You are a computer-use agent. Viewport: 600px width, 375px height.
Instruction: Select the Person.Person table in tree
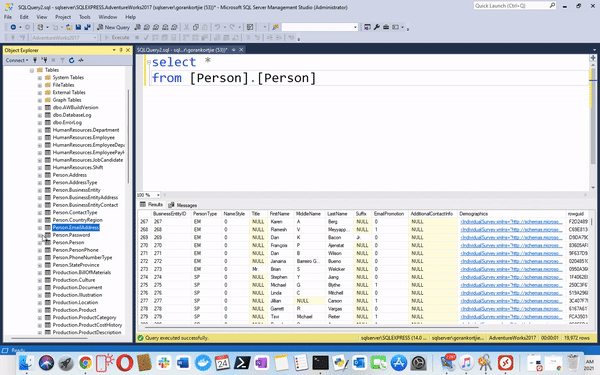pos(68,243)
